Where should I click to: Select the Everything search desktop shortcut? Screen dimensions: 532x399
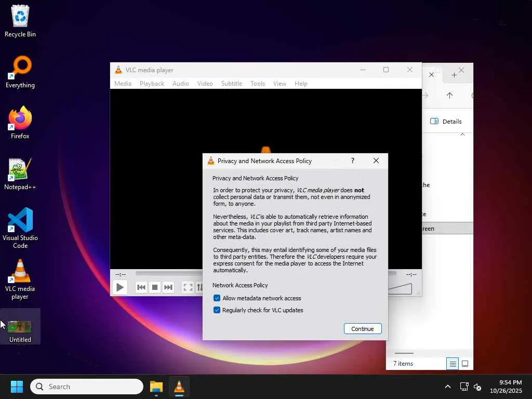pyautogui.click(x=20, y=72)
